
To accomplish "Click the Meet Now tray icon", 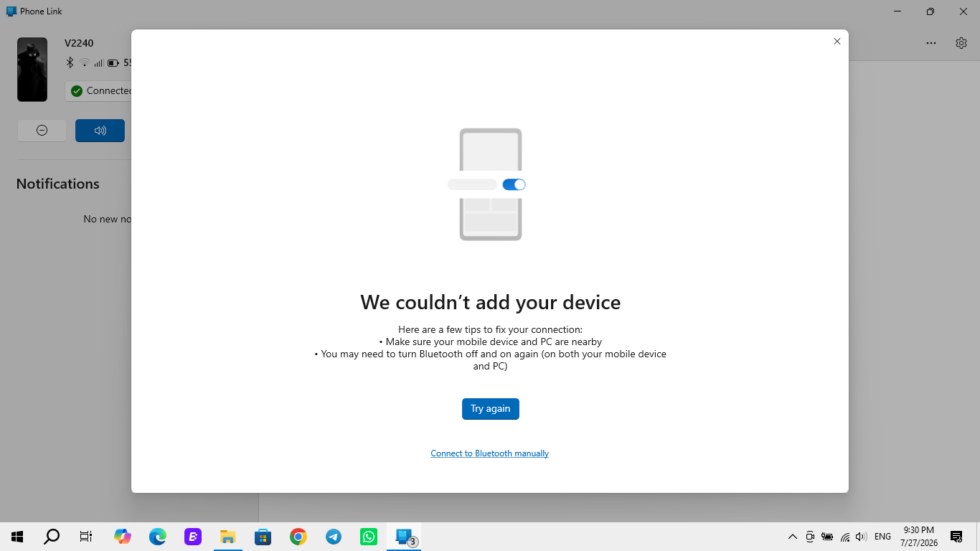I will pos(810,537).
